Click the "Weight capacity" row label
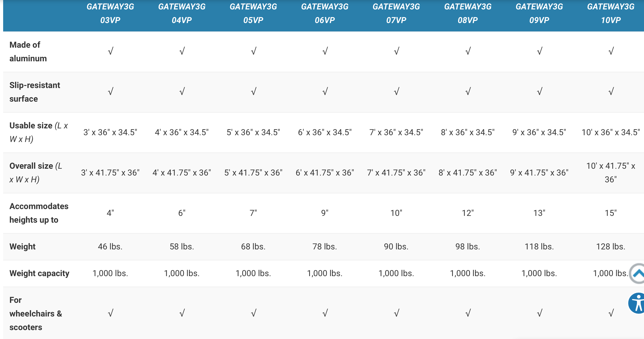The image size is (644, 339). point(39,273)
